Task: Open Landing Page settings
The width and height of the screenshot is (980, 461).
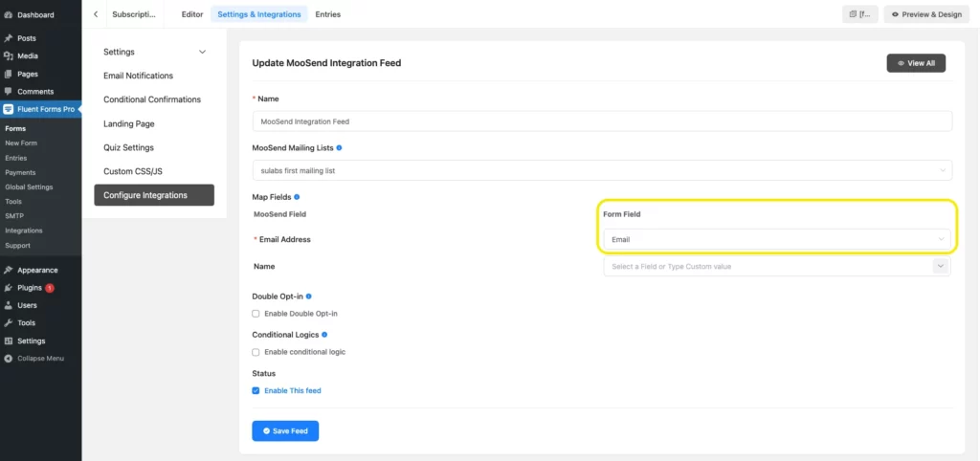Action: tap(129, 123)
